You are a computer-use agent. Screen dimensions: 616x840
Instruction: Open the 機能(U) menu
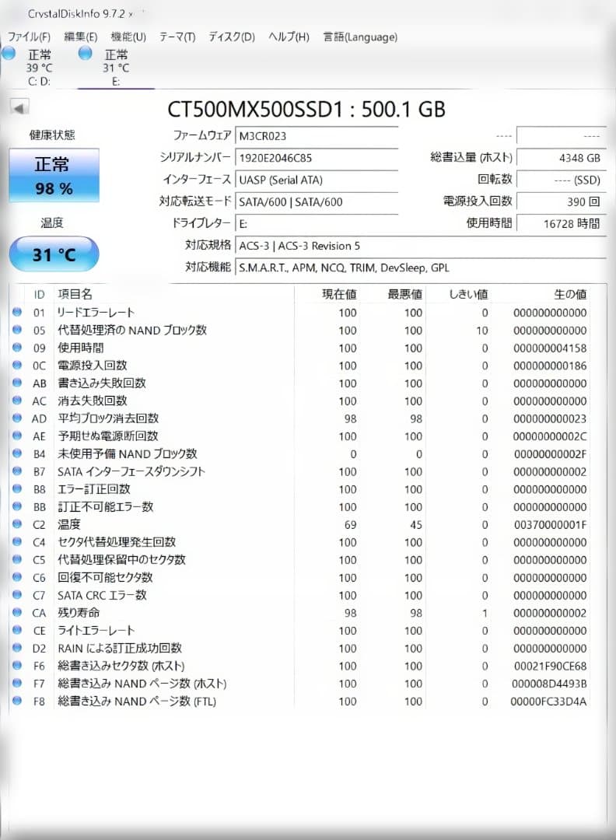[x=128, y=37]
